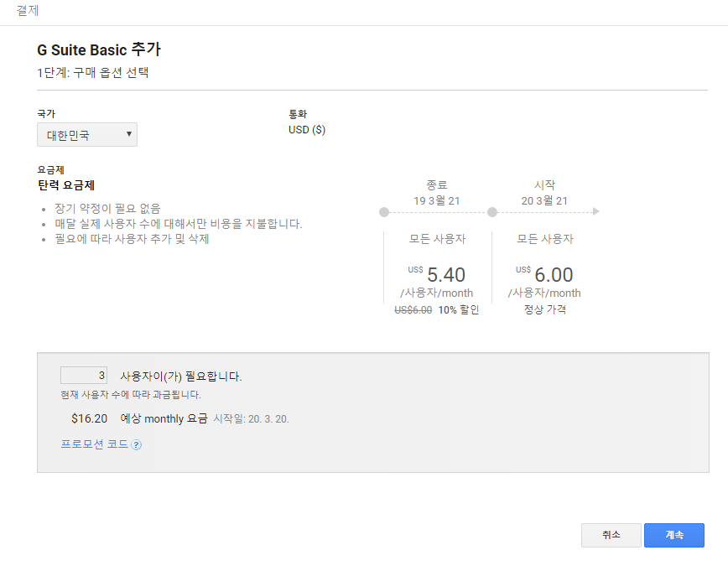Click the 10% 할인 discount label
This screenshot has height=571, width=728.
tap(459, 309)
